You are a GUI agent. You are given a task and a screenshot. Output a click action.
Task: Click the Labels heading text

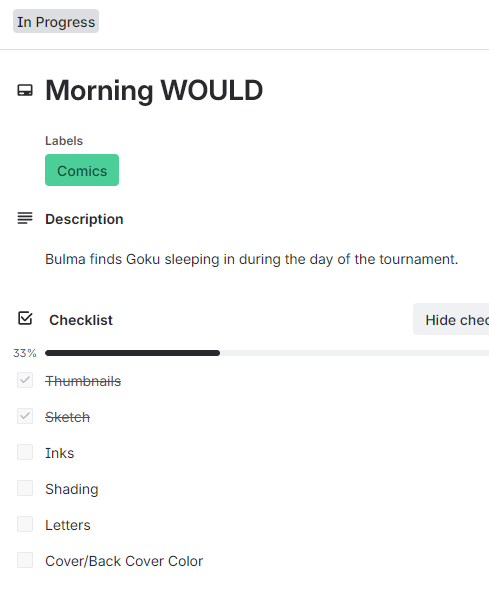pos(64,141)
